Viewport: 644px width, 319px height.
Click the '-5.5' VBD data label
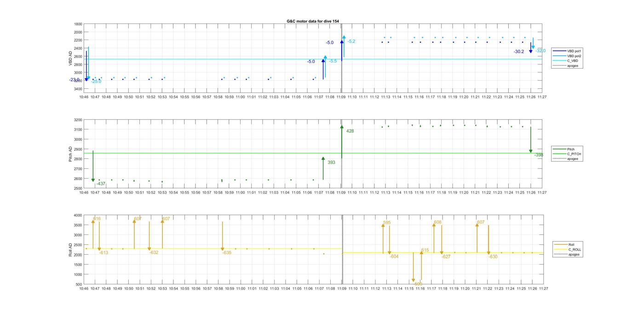coord(333,61)
